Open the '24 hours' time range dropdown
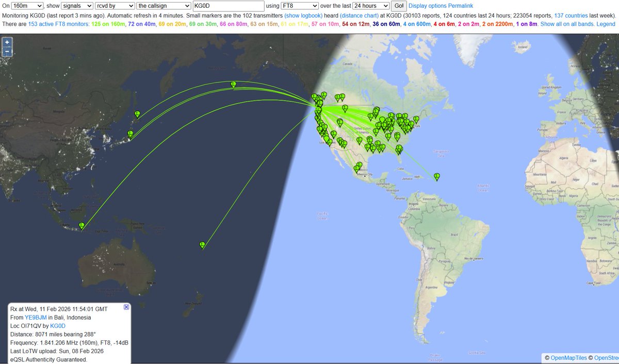Image resolution: width=619 pixels, height=364 pixels. 371,6
